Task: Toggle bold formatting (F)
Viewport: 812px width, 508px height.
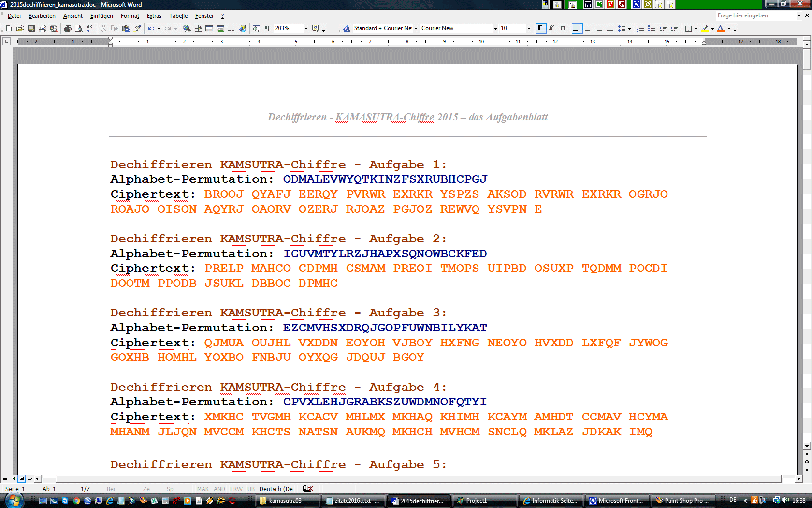Action: pos(540,29)
